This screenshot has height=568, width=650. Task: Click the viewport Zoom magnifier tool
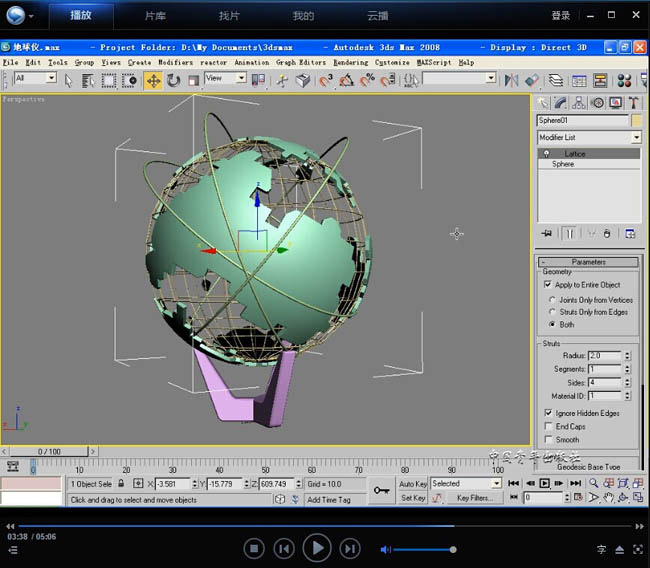(594, 483)
